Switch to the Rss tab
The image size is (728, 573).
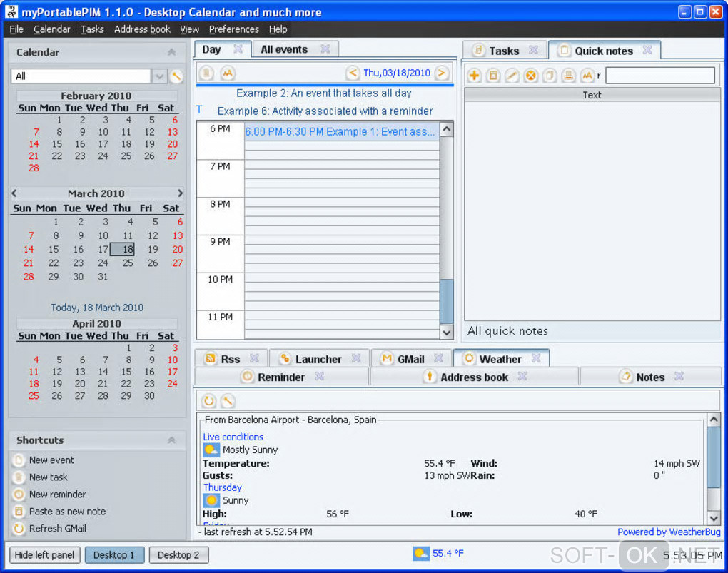[x=231, y=359]
